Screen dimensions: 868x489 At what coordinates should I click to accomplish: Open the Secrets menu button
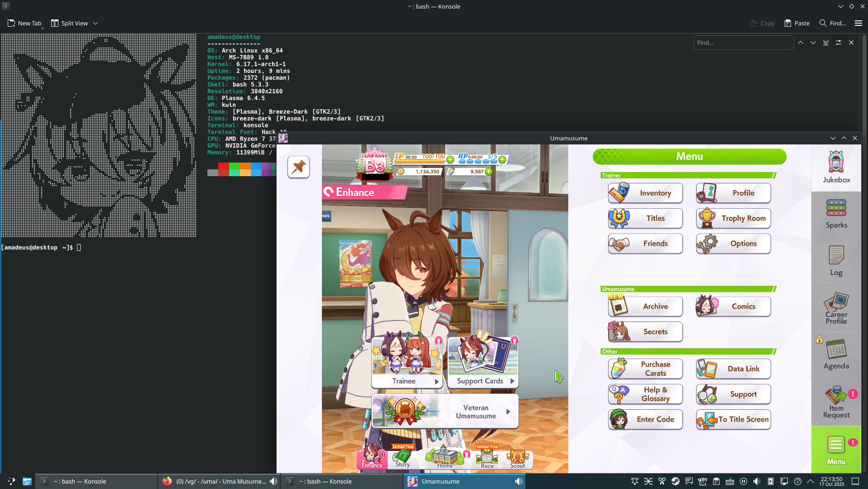coord(645,332)
